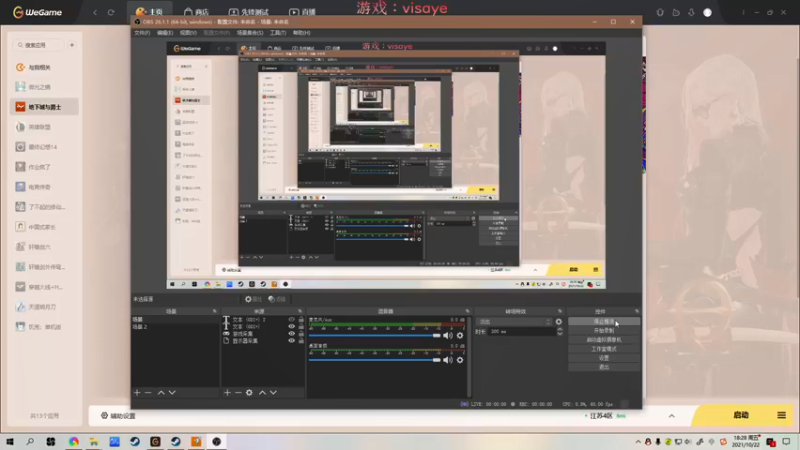Open 淡出 scene transition dropdown

(x=514, y=321)
